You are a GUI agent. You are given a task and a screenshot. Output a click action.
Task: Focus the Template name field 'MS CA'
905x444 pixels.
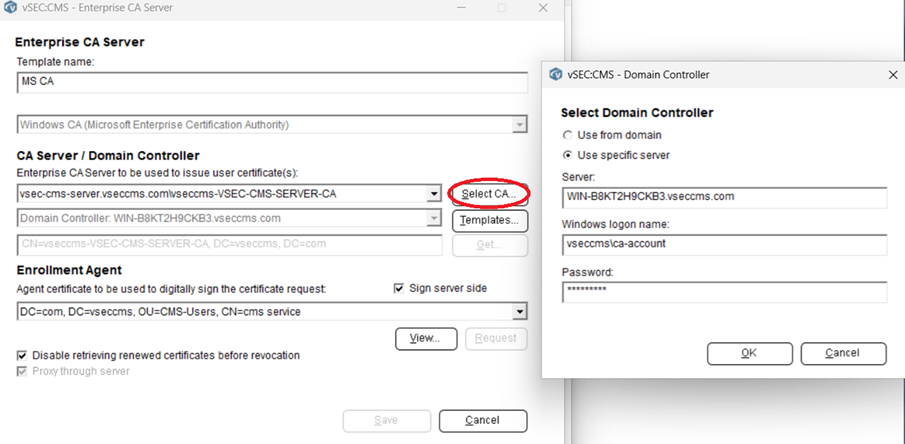pyautogui.click(x=272, y=82)
